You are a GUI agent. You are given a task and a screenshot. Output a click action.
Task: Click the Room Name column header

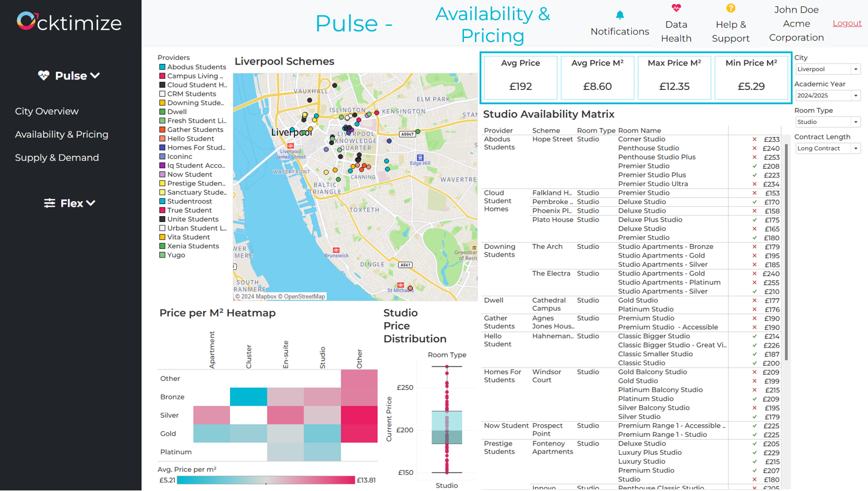pyautogui.click(x=639, y=131)
